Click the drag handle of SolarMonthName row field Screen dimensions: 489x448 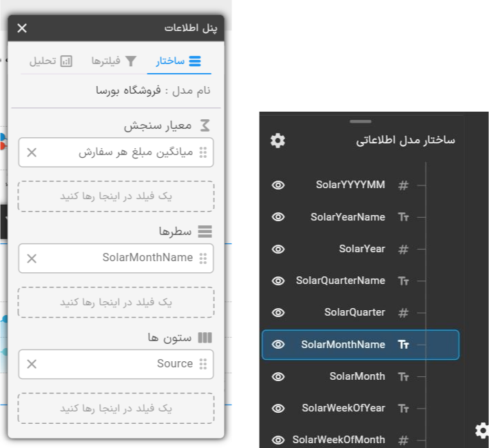point(203,258)
